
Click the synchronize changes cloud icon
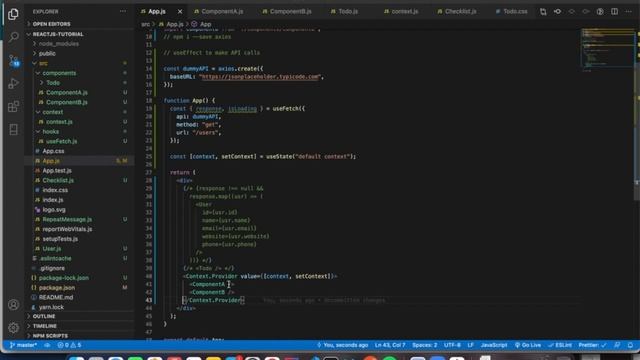pyautogui.click(x=47, y=345)
